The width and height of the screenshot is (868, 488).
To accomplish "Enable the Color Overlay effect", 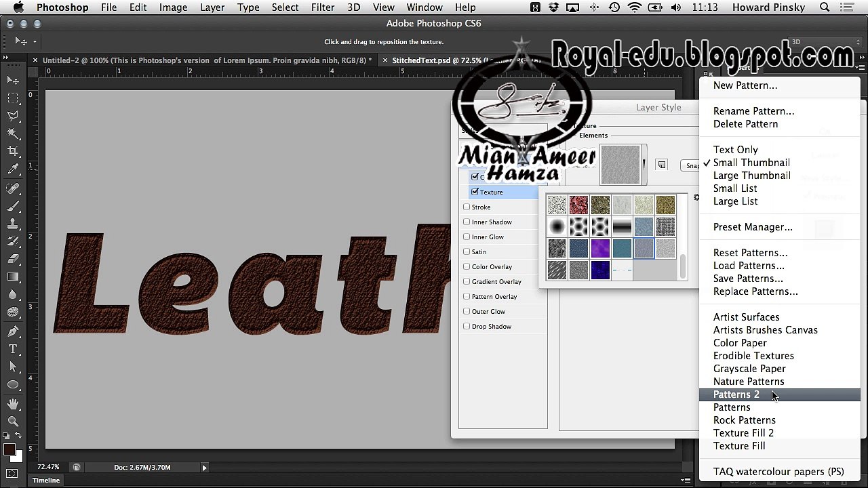I will point(467,266).
